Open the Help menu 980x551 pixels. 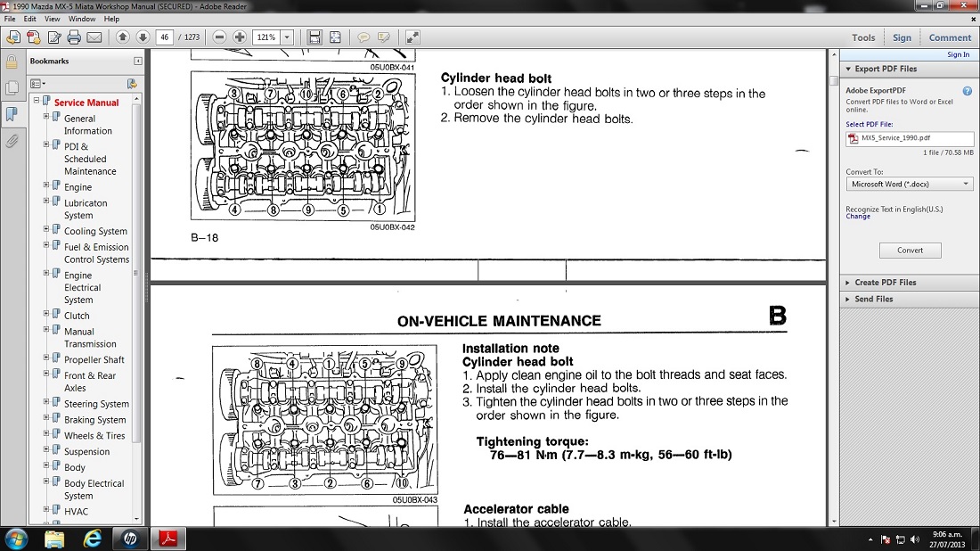[111, 19]
